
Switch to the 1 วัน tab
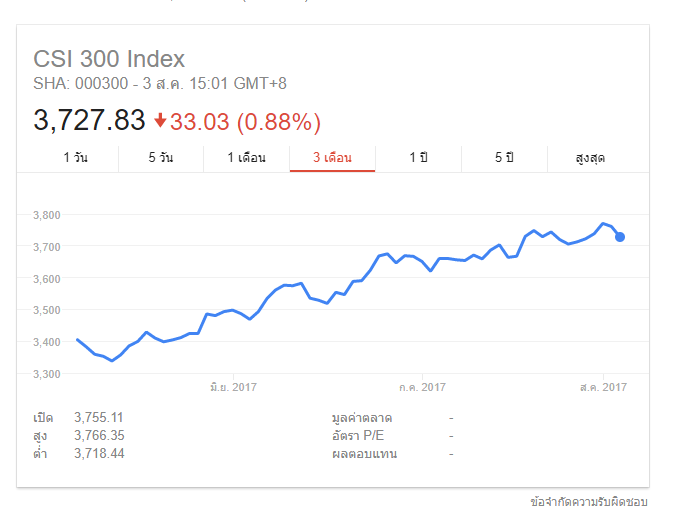pos(75,158)
